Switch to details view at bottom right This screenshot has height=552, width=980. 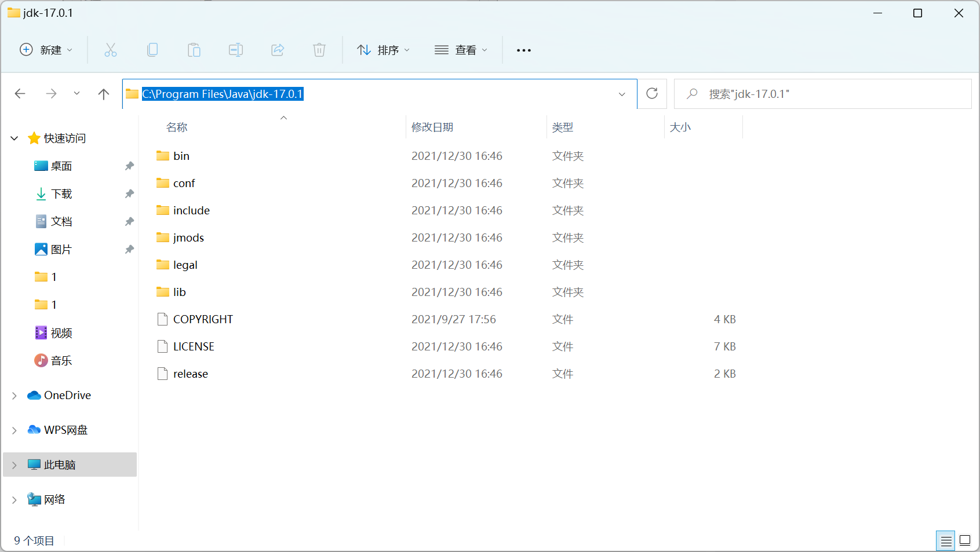(946, 540)
